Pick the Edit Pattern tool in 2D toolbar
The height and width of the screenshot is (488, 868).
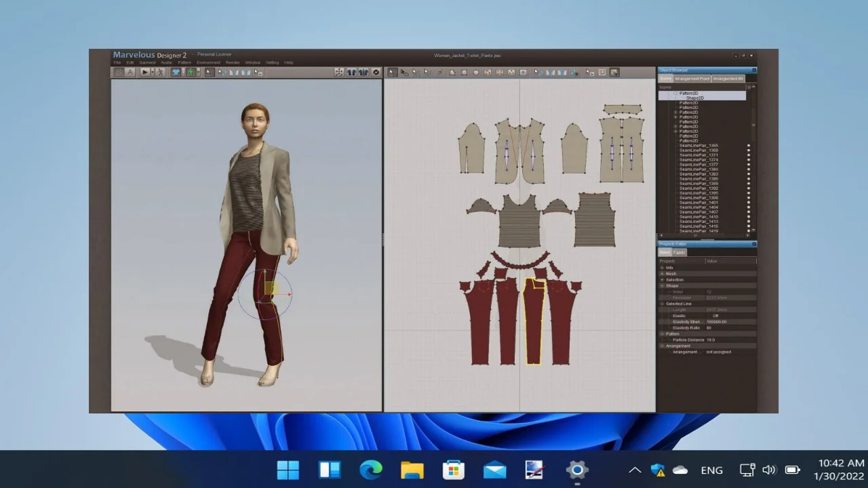[404, 72]
